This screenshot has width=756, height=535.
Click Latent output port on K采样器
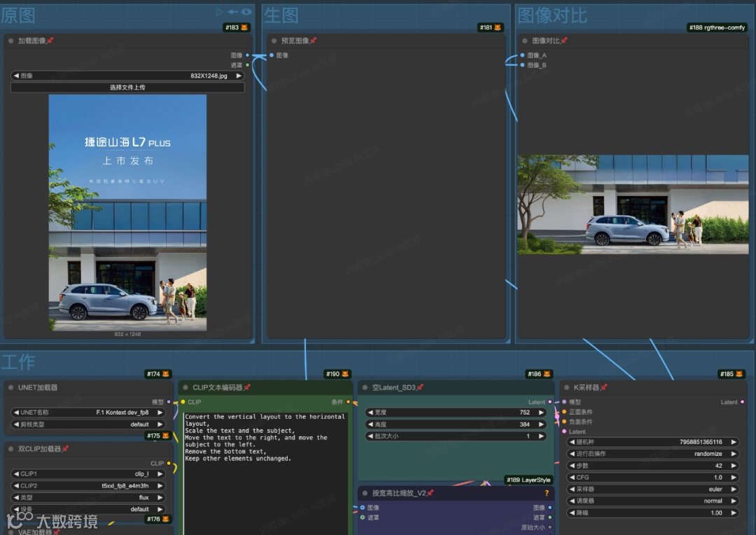pos(742,402)
